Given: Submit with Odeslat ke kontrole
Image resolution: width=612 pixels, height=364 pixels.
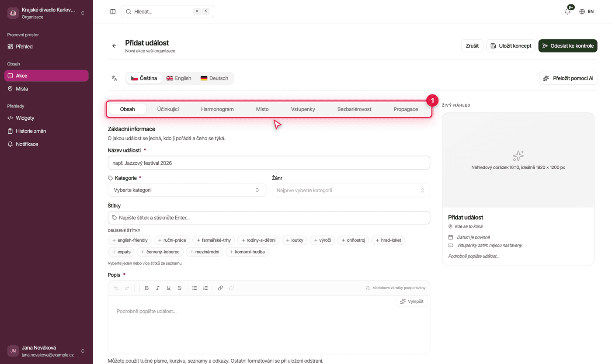Looking at the screenshot, I should pyautogui.click(x=568, y=46).
